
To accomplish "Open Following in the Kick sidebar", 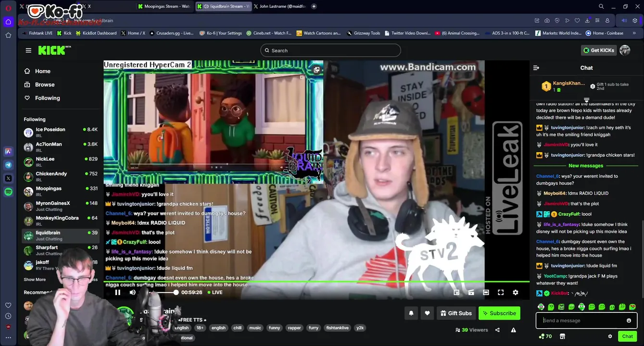I will 47,98.
